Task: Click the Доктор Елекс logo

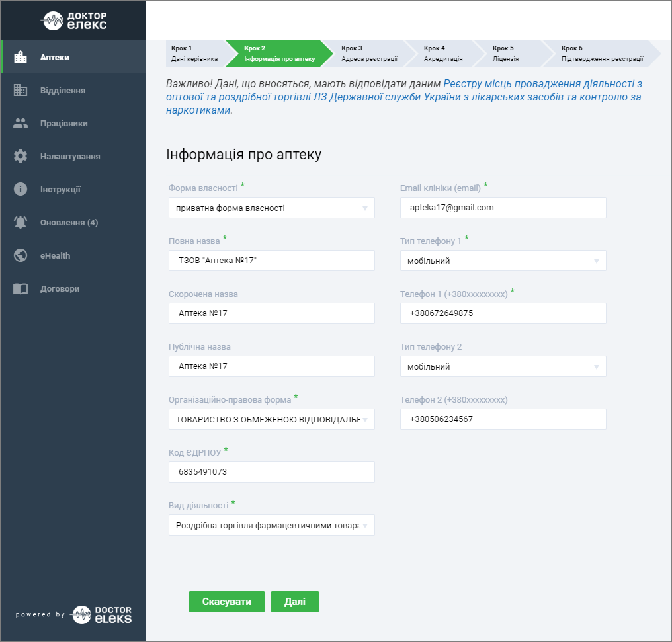Action: coord(73,20)
